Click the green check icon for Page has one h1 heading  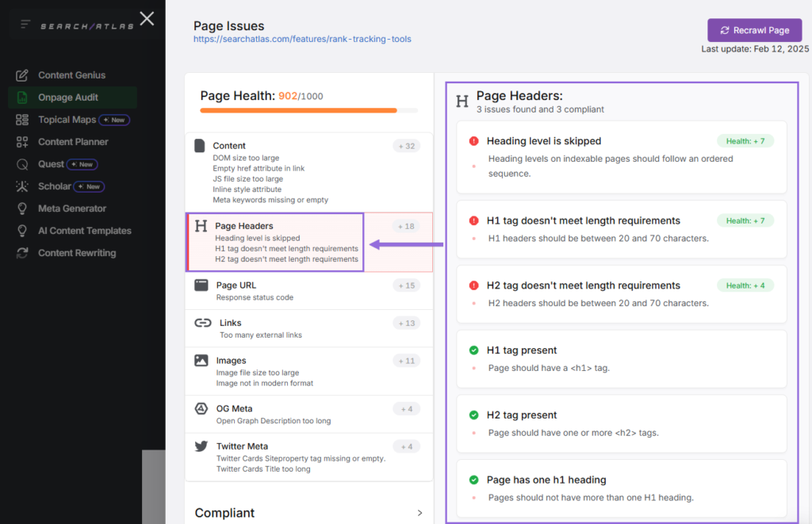click(473, 480)
